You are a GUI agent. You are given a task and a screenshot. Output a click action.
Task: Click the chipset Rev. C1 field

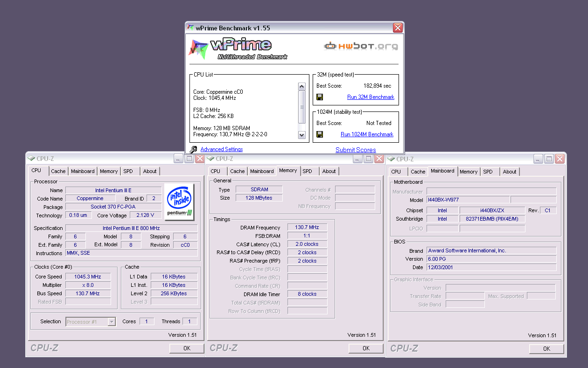[547, 210]
